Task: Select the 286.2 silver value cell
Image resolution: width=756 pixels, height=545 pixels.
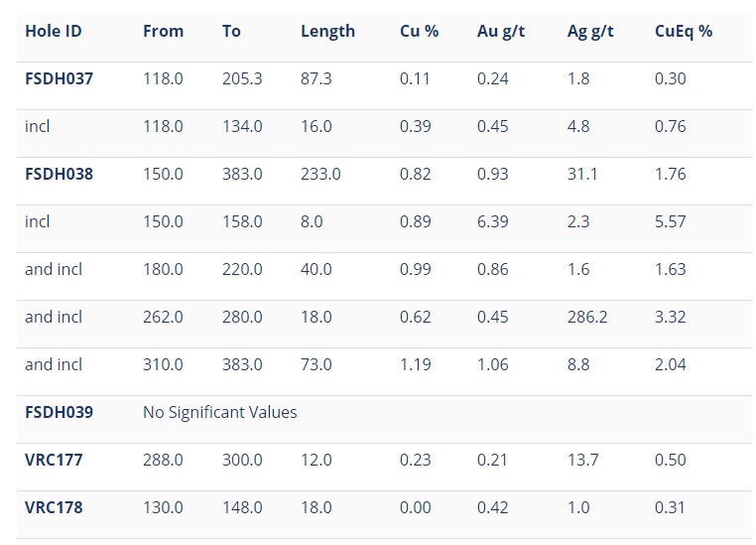Action: [x=587, y=317]
